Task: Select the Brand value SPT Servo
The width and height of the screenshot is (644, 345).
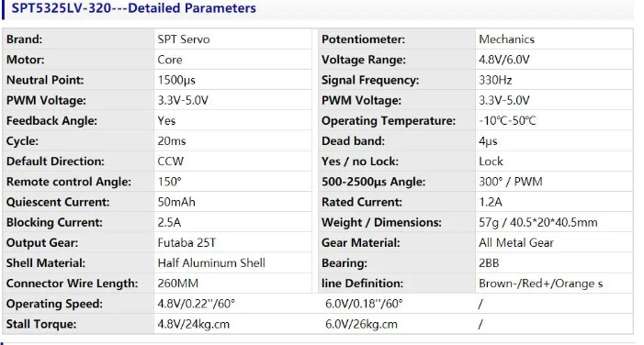Action: pyautogui.click(x=184, y=39)
